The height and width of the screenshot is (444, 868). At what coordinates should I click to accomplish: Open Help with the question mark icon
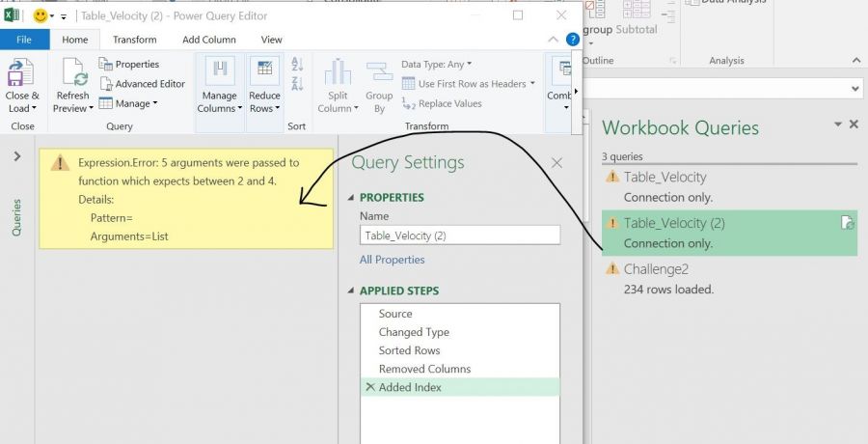[572, 40]
